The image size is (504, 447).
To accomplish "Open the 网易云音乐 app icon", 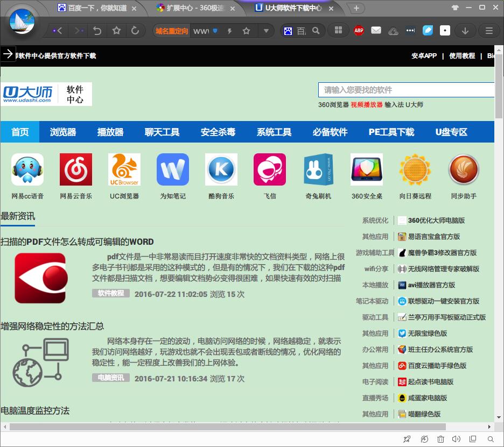I will pyautogui.click(x=76, y=170).
